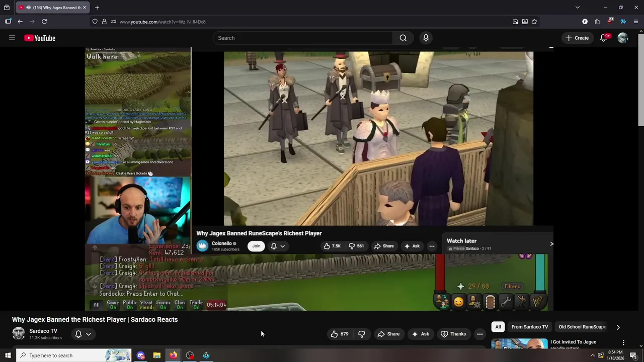Open the Firefox sidebar icon

click(x=8, y=22)
